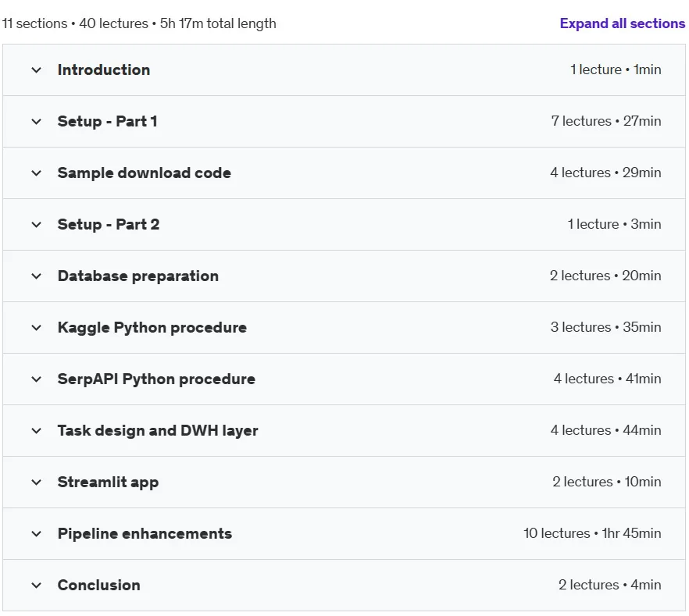Click chevron for Task design and DWH layer
This screenshot has height=616, width=689.
(x=37, y=431)
